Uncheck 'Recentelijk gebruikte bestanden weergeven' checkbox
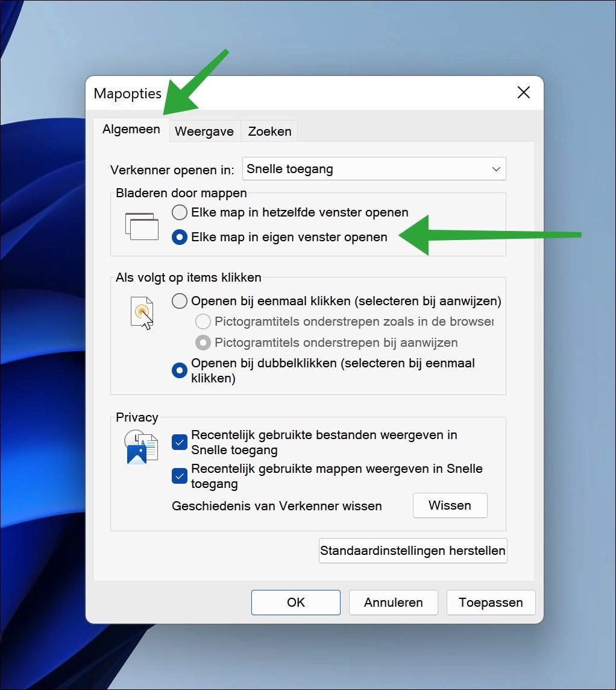 tap(180, 442)
